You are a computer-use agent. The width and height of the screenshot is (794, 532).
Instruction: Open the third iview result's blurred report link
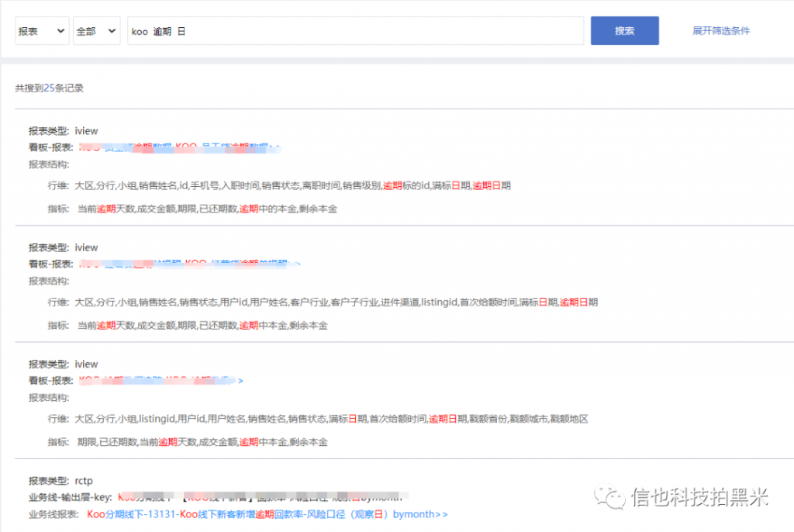coord(161,381)
